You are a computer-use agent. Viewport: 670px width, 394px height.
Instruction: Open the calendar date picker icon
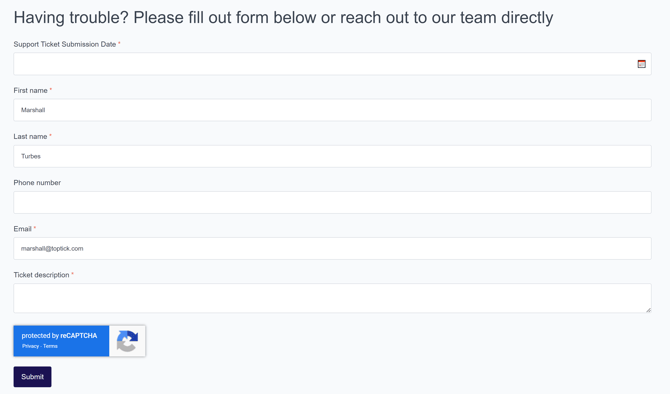(x=641, y=64)
